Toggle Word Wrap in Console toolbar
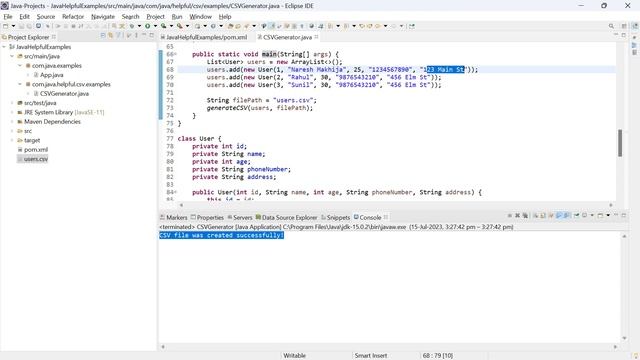Image resolution: width=640 pixels, height=360 pixels. tap(551, 216)
